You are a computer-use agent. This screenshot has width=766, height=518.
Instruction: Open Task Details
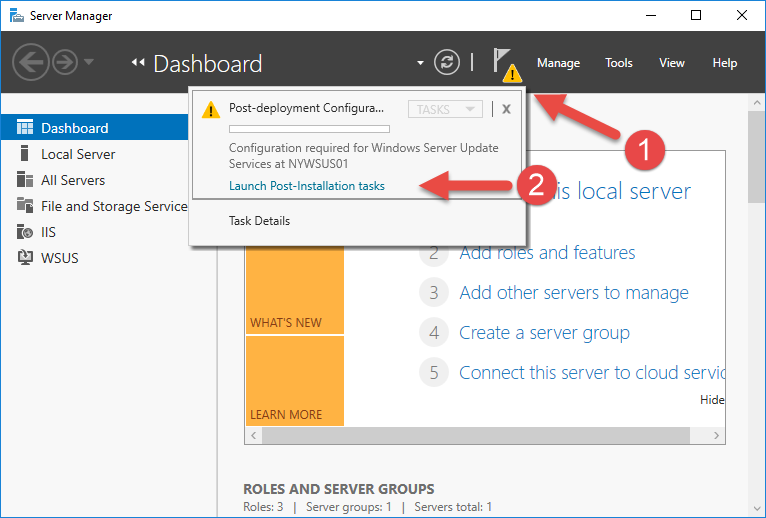coord(259,220)
